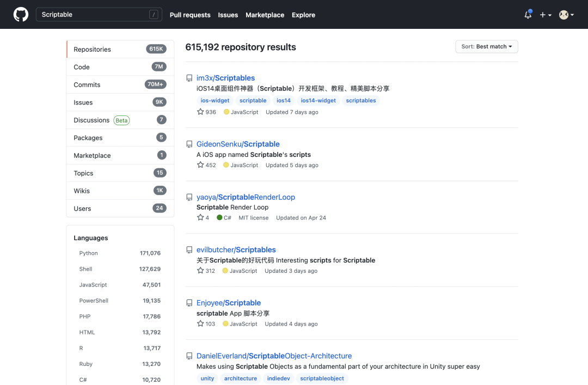Click repo icon beside evilbutcher/Scriptables

[x=189, y=250]
